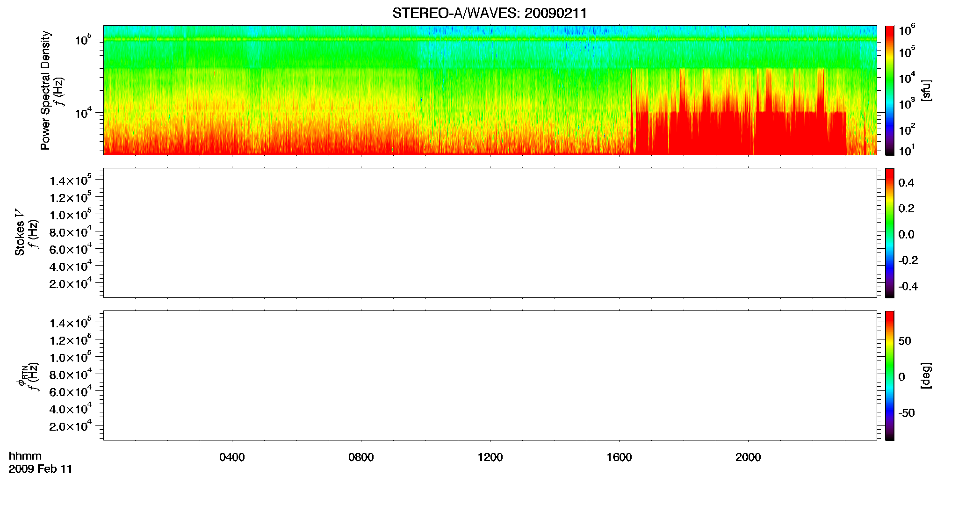Click the title STEREO-A/WAVES: 20090211
Viewport: 980px width, 505px height.
(490, 14)
